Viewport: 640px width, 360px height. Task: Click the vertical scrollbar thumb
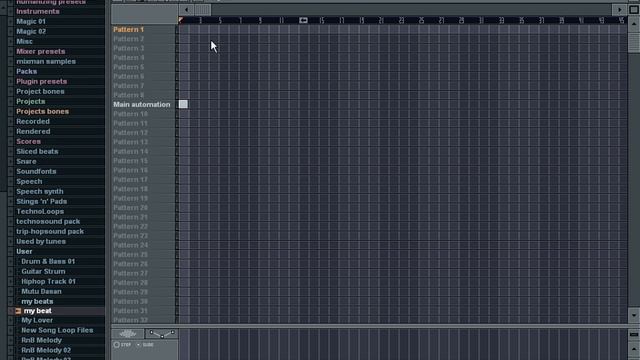point(633,42)
